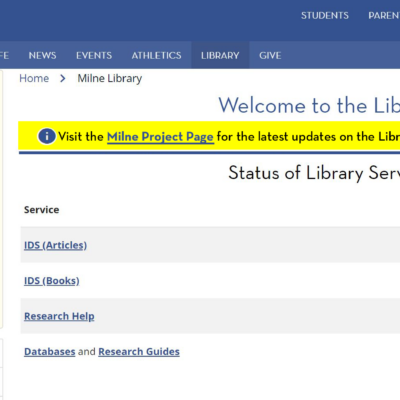Click the Service column header
The width and height of the screenshot is (400, 400).
pyautogui.click(x=41, y=210)
